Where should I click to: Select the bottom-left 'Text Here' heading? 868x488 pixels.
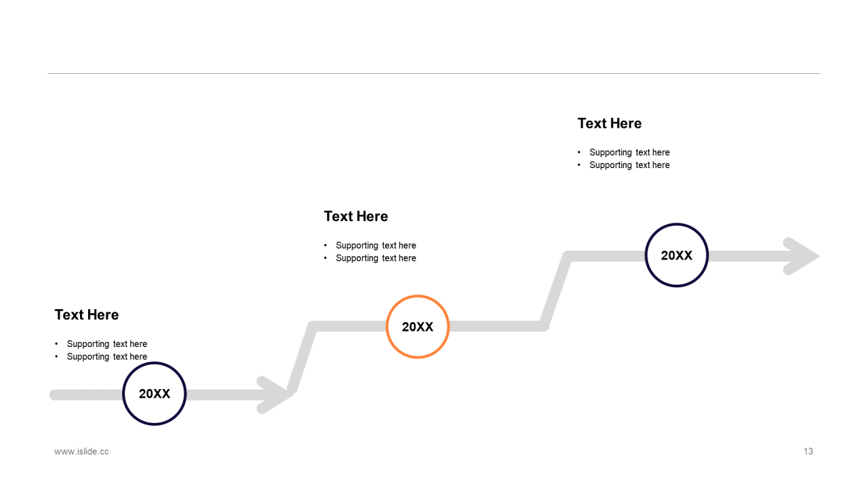[x=87, y=314]
